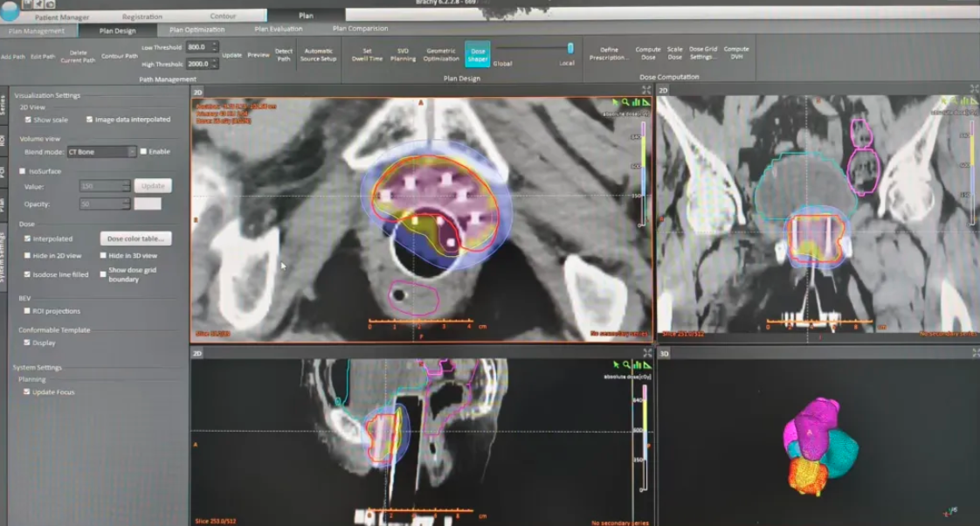Switch to the Registration tab
Image resolution: width=980 pixels, height=526 pixels.
click(x=141, y=17)
